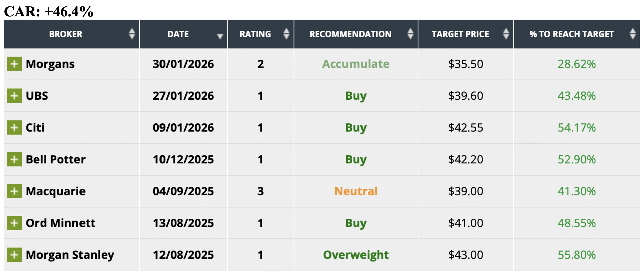Click the plus icon beside Morgan Stanley
This screenshot has height=275, width=644.
[x=14, y=255]
